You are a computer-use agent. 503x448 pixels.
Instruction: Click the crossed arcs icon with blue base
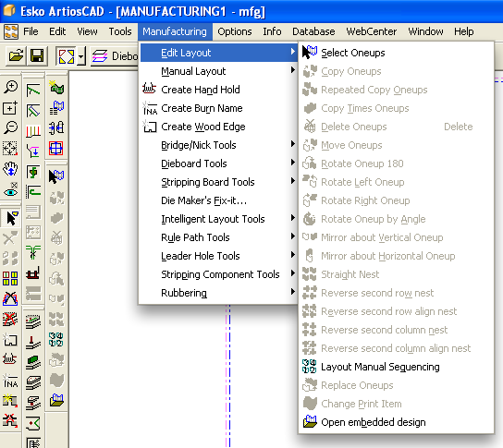10,298
